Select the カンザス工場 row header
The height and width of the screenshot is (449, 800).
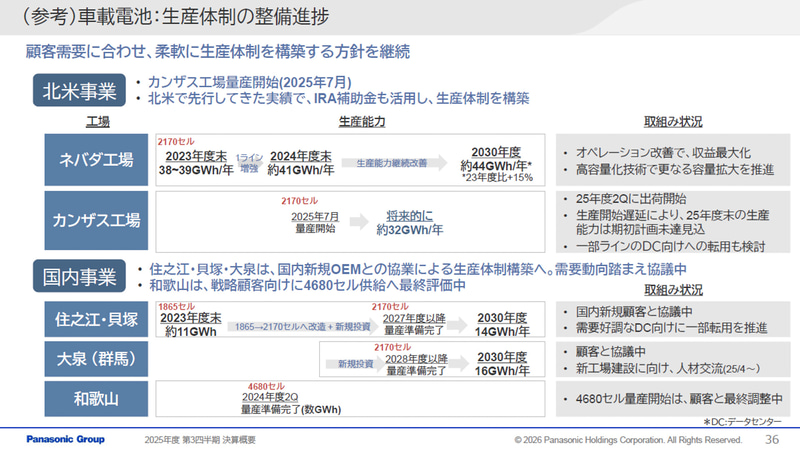click(96, 220)
